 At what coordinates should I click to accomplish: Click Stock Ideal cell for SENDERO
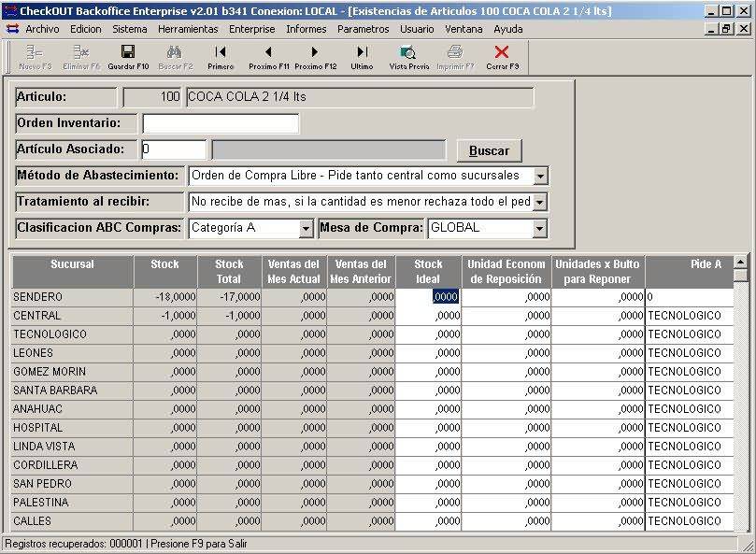tap(428, 297)
